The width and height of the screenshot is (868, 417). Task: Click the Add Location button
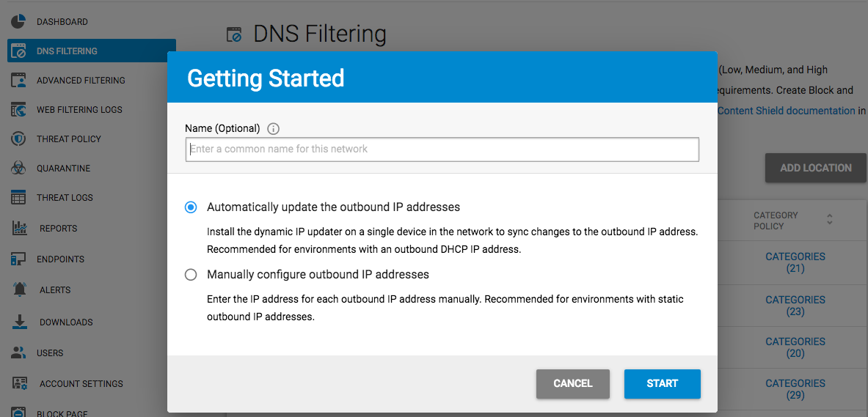tap(815, 168)
